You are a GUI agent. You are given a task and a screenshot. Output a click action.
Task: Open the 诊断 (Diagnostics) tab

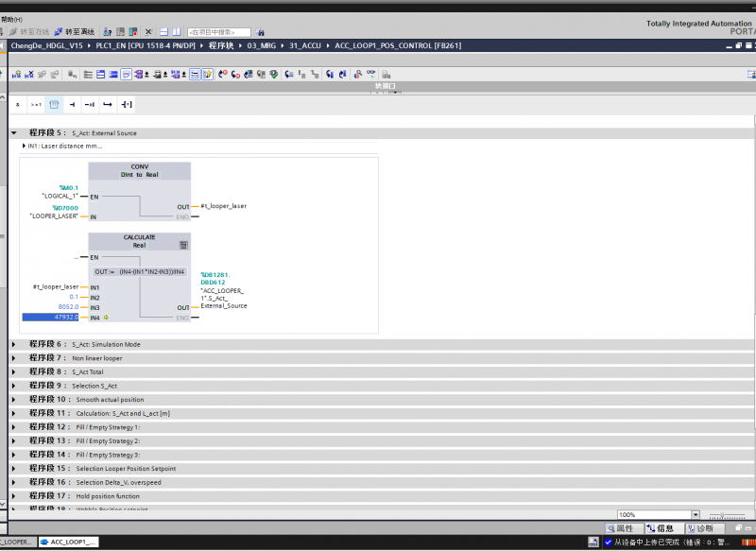click(x=704, y=528)
